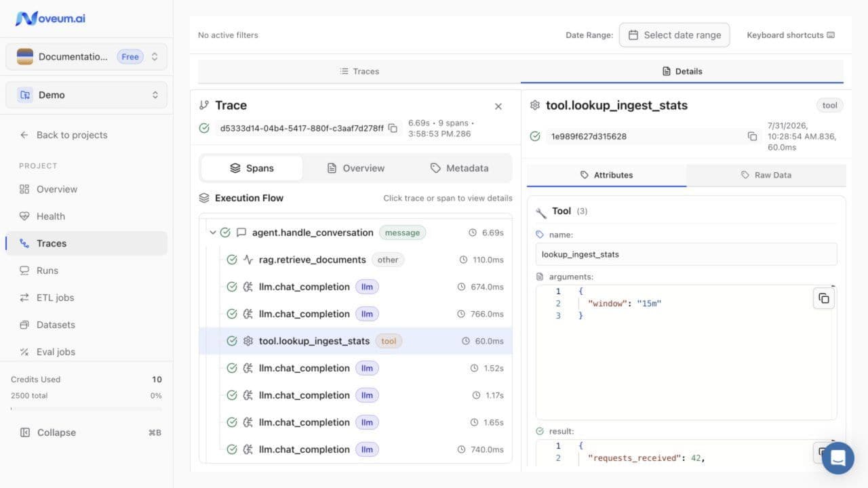Open the Health heart icon in sidebar
The height and width of the screenshot is (488, 868).
click(x=24, y=216)
